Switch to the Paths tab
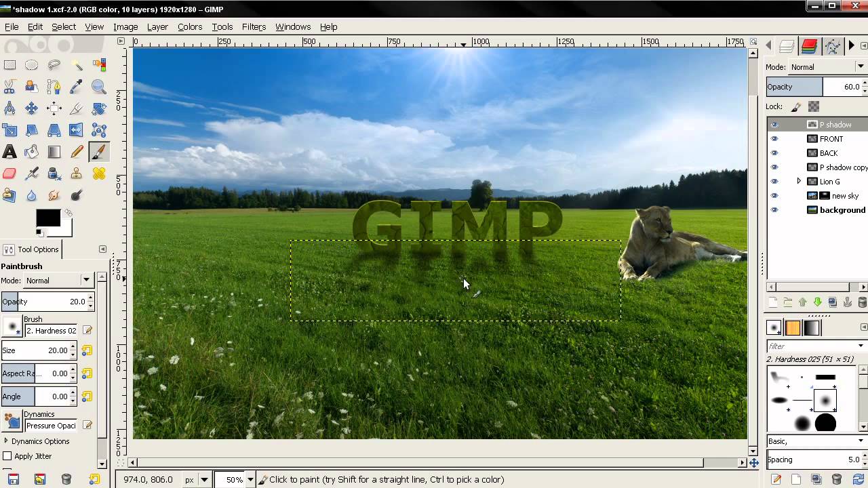Image resolution: width=868 pixels, height=488 pixels. [x=832, y=46]
